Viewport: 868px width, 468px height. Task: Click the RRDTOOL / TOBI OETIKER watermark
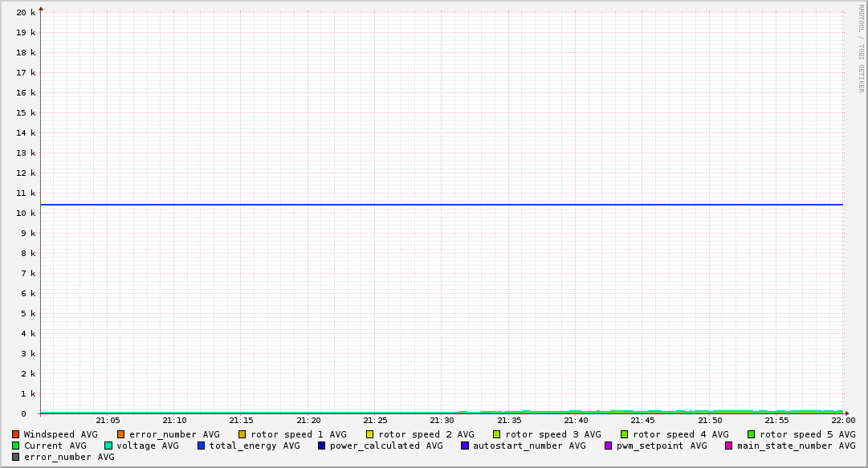click(862, 48)
